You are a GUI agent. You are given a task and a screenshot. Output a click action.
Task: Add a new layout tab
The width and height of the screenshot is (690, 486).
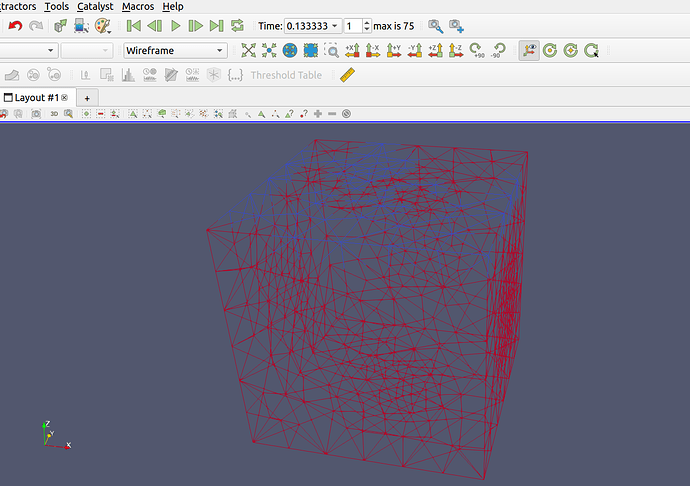(x=87, y=98)
